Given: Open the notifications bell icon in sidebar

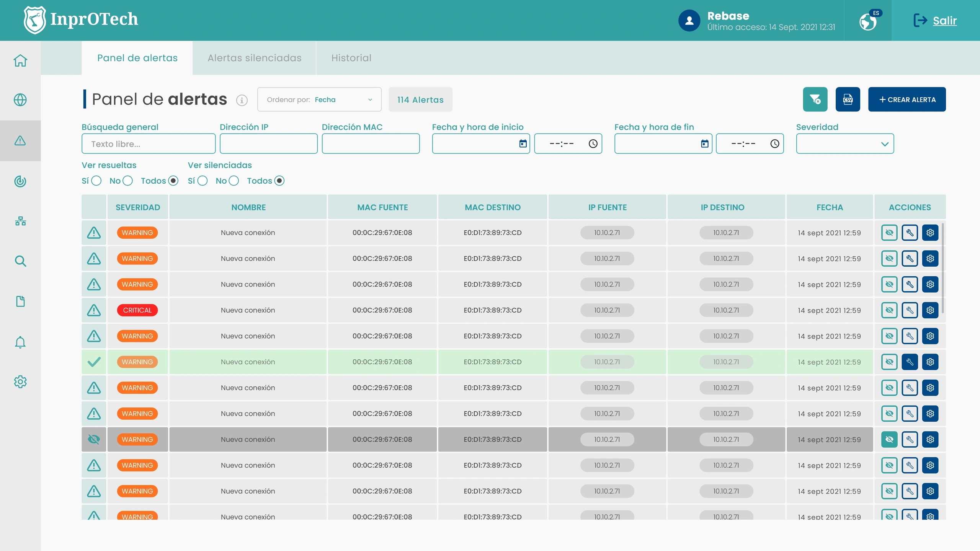Looking at the screenshot, I should pyautogui.click(x=20, y=342).
